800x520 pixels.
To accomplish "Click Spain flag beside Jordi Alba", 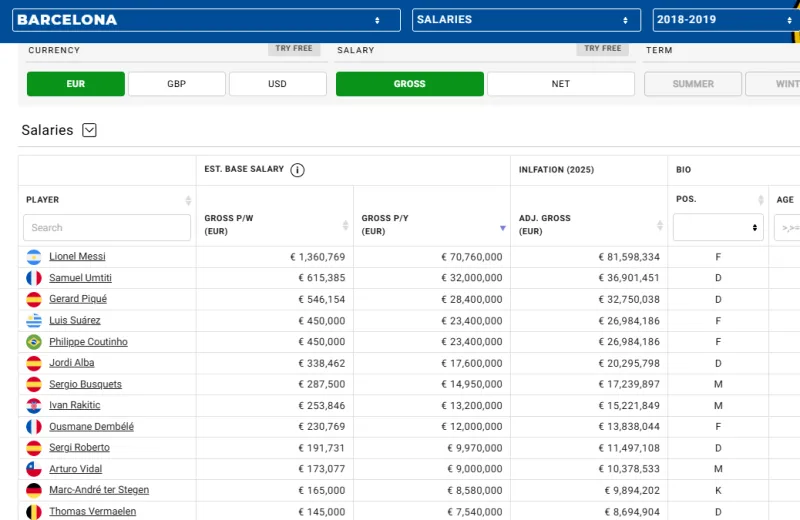I will click(x=34, y=363).
